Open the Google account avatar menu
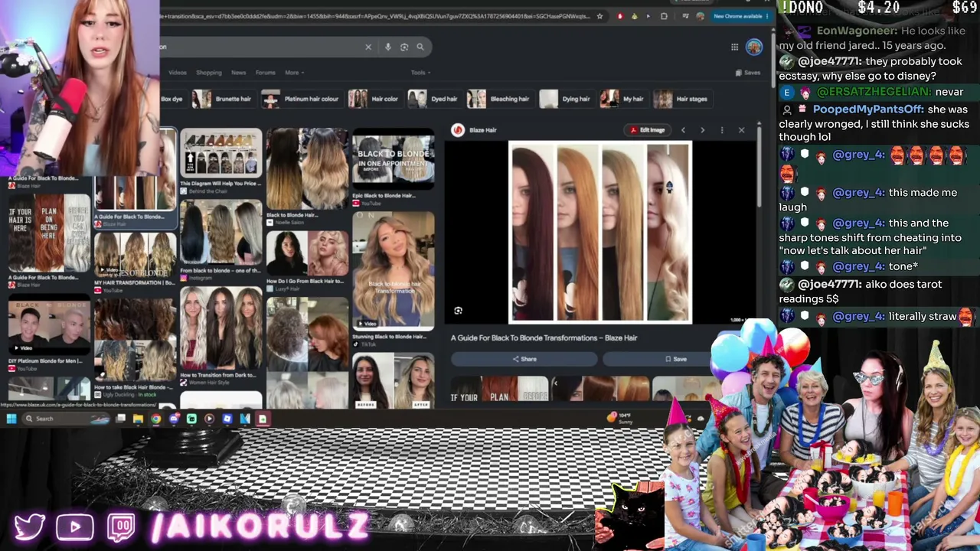 [754, 47]
